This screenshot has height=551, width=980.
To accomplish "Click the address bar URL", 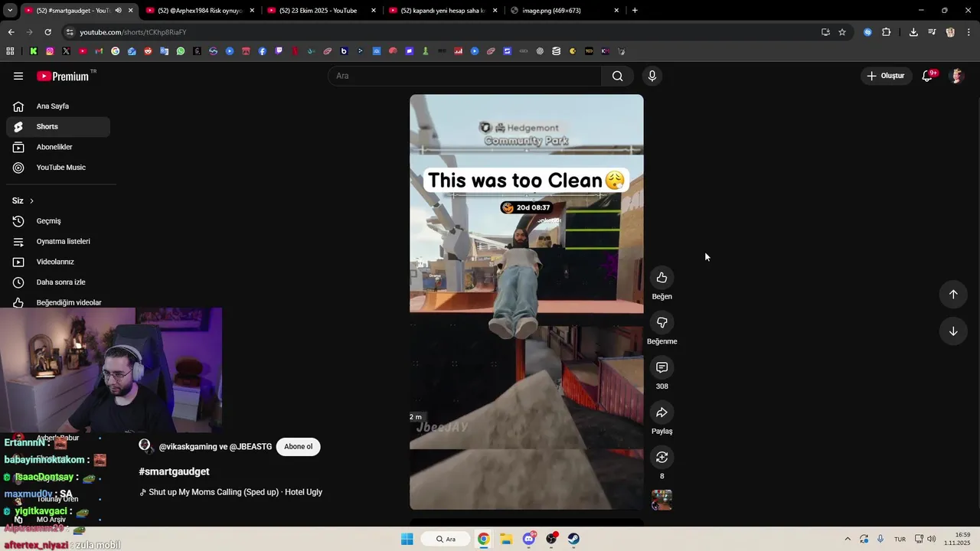I will point(133,32).
